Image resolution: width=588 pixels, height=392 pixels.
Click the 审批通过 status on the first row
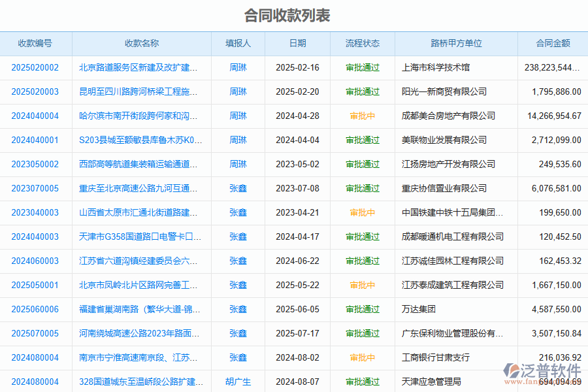363,67
